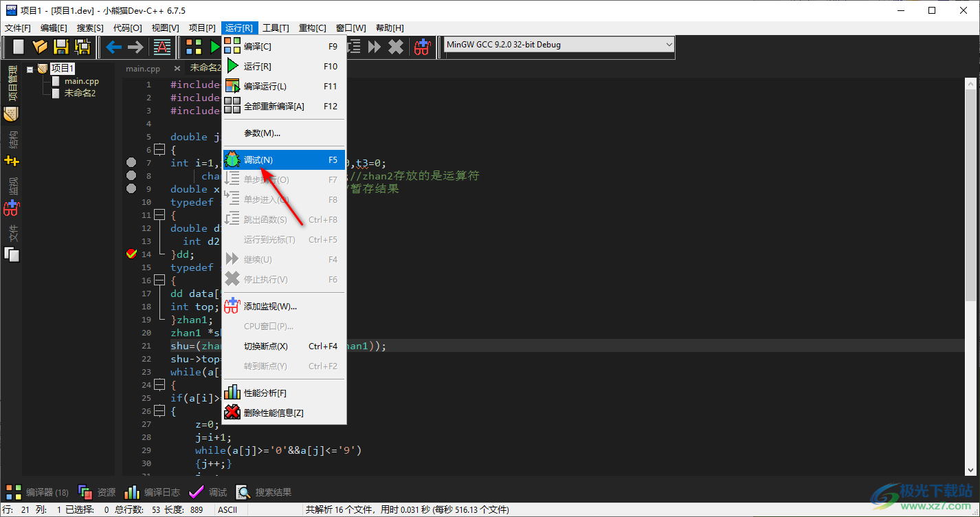
Task: Click the 编译器 (18) bottom panel tab
Action: pos(37,492)
